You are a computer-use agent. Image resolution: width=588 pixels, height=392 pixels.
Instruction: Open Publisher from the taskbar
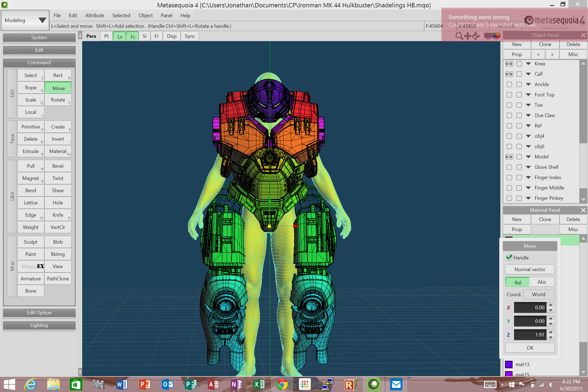coord(191,385)
